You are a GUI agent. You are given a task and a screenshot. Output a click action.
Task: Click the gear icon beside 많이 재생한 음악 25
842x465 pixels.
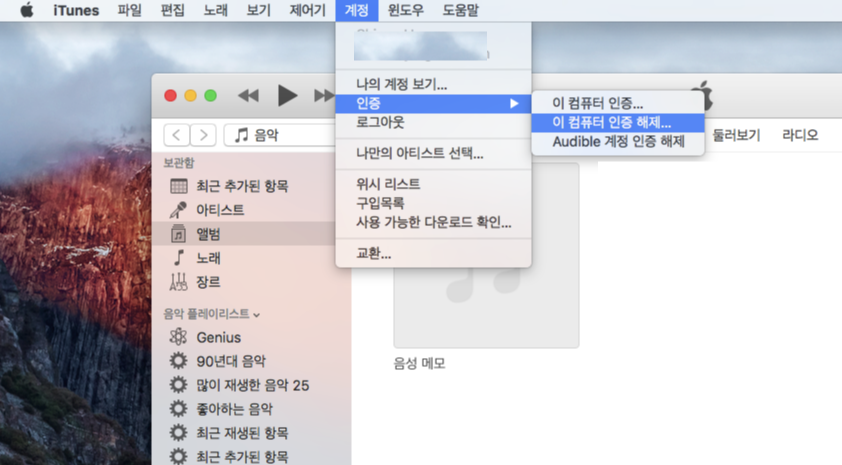pos(178,385)
